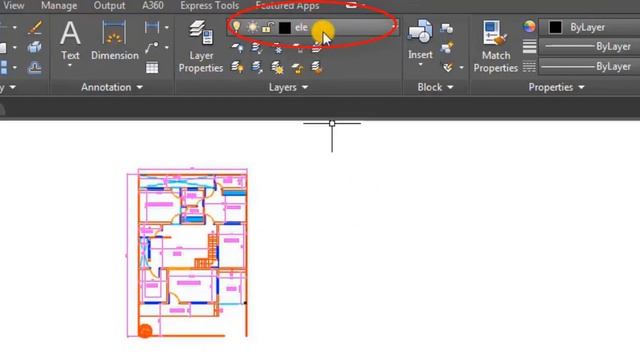
Task: Click the Edit Block icon
Action: (x=447, y=47)
